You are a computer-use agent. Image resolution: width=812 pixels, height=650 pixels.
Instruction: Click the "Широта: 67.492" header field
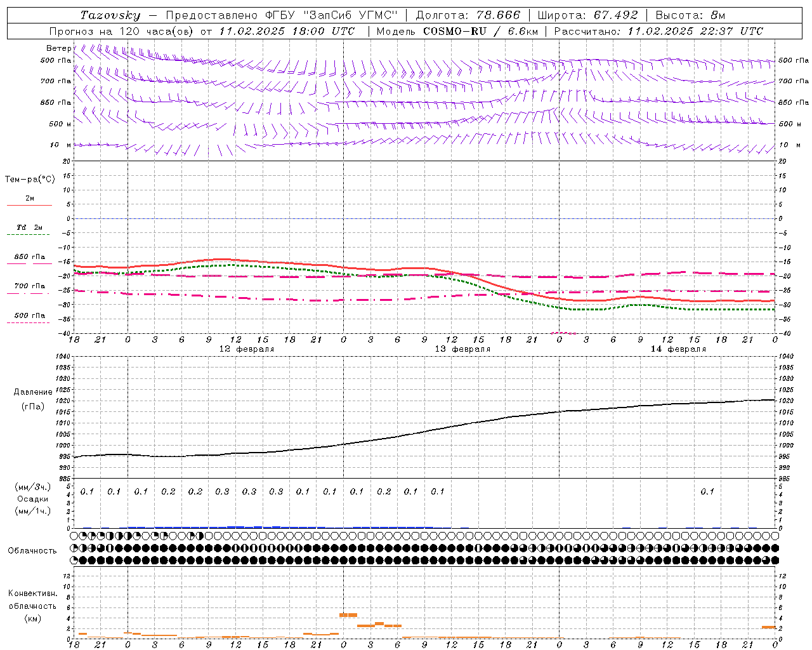587,15
